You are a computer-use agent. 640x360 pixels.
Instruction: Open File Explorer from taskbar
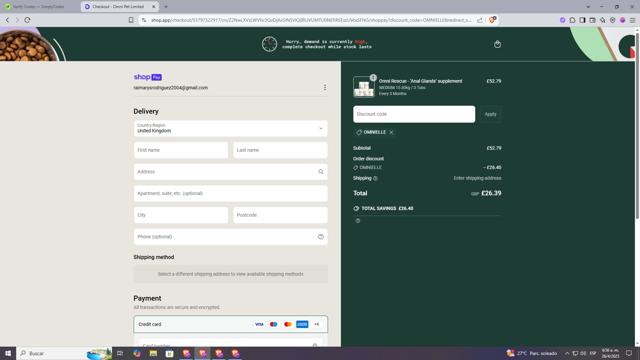pyautogui.click(x=153, y=353)
